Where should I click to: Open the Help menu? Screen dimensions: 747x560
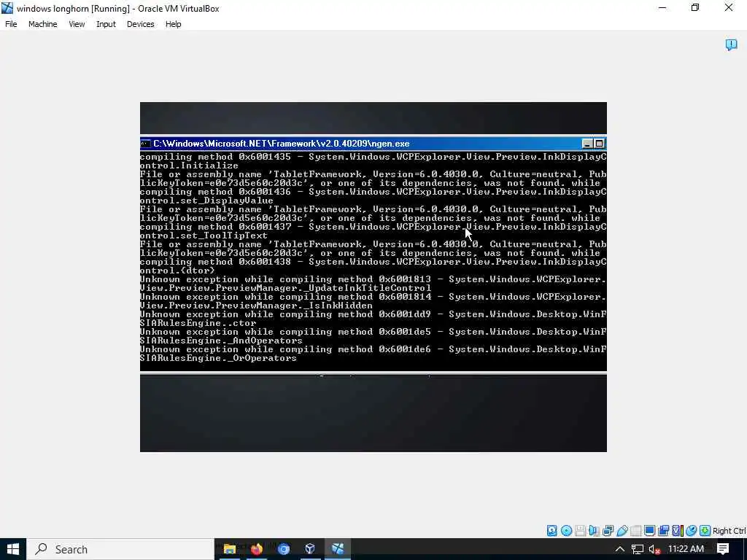(173, 24)
